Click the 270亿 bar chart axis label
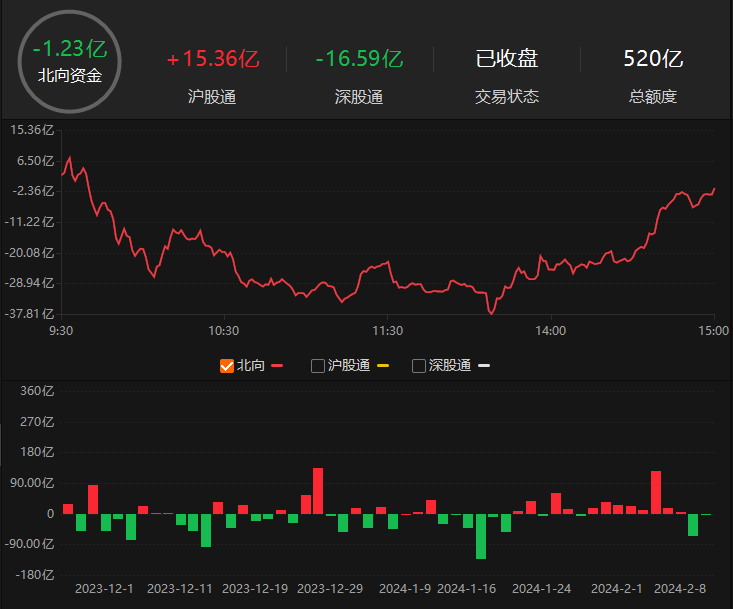Image resolution: width=733 pixels, height=609 pixels. pyautogui.click(x=37, y=422)
